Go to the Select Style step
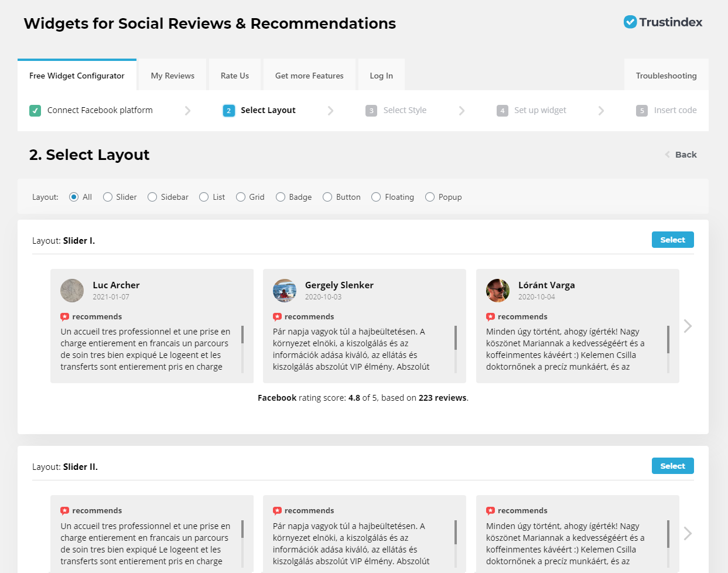 [x=405, y=110]
